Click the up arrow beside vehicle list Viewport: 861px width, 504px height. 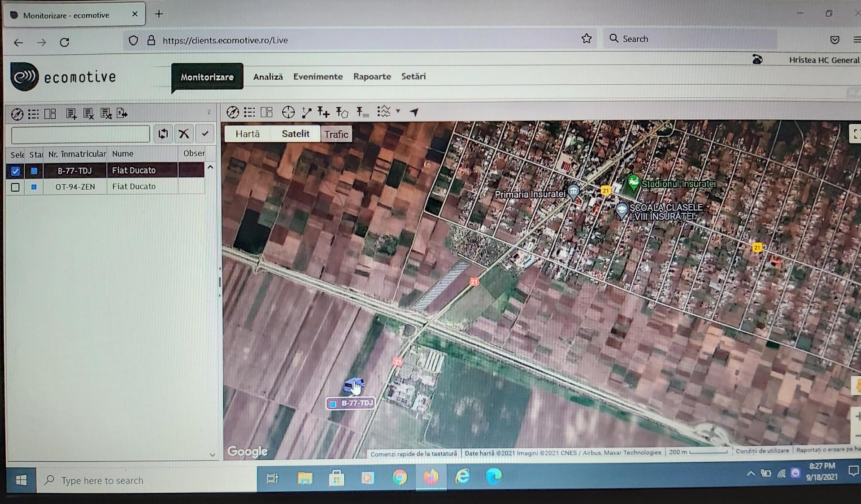[210, 167]
